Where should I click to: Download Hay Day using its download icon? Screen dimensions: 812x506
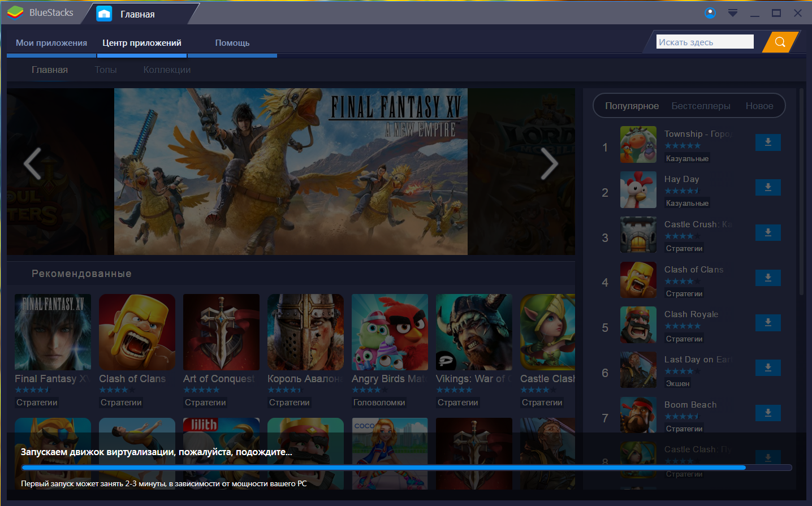(768, 187)
